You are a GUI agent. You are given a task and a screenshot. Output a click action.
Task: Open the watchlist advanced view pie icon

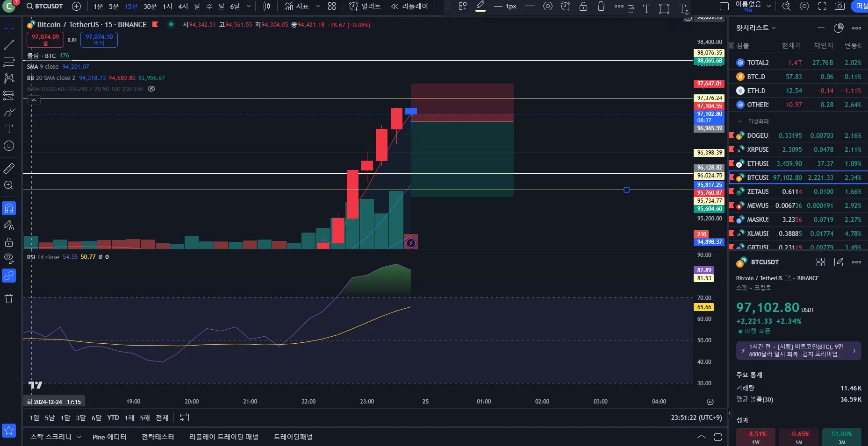[839, 28]
